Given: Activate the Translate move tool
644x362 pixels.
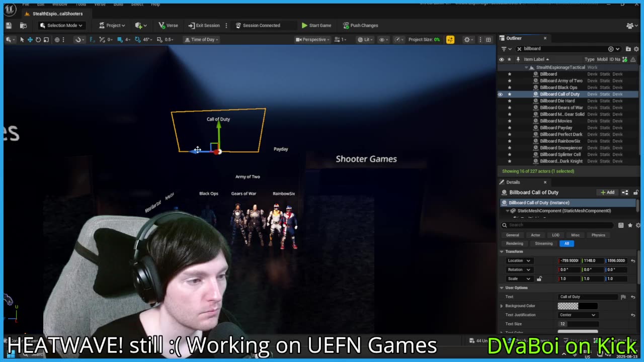Looking at the screenshot, I should (30, 39).
